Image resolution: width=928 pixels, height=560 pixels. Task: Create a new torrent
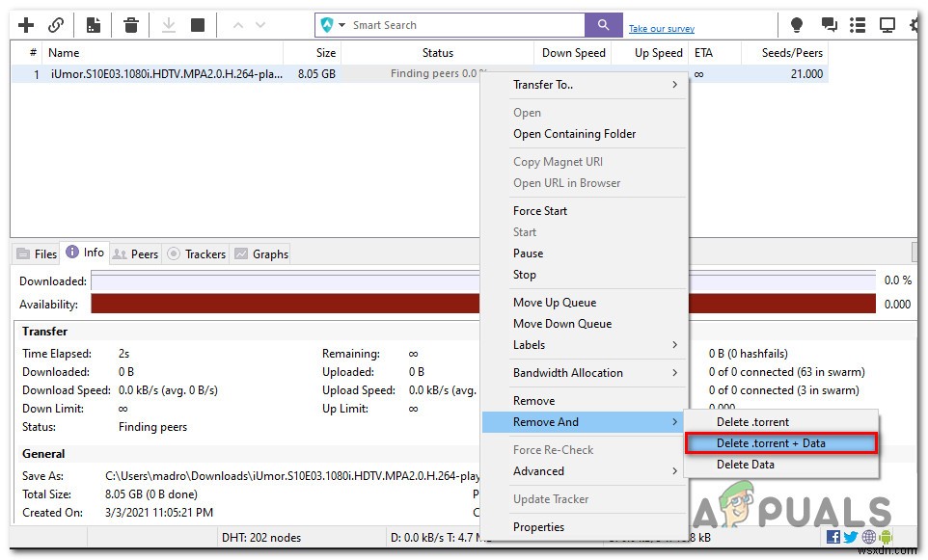tap(93, 24)
